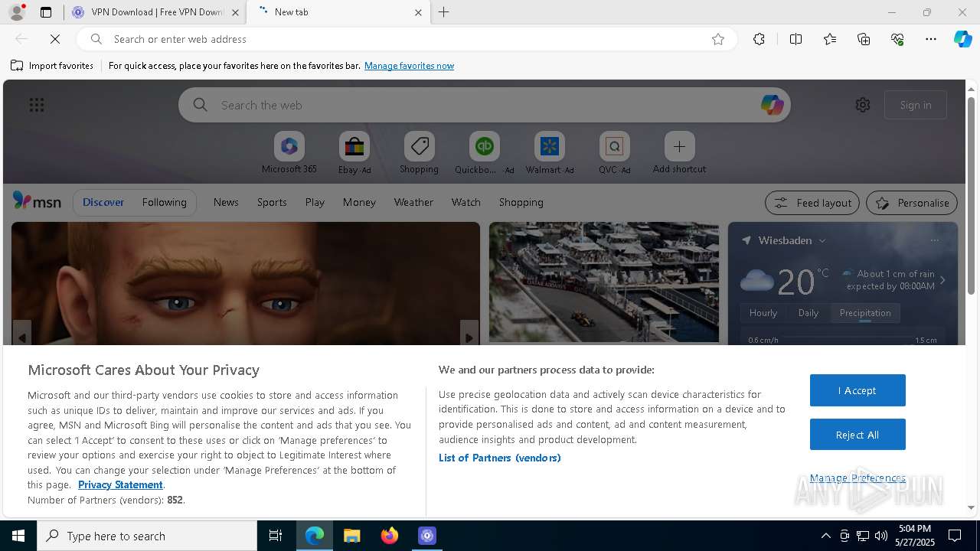Screen dimensions: 980x551
Task: Open the tab actions menu icon
Action: click(46, 12)
